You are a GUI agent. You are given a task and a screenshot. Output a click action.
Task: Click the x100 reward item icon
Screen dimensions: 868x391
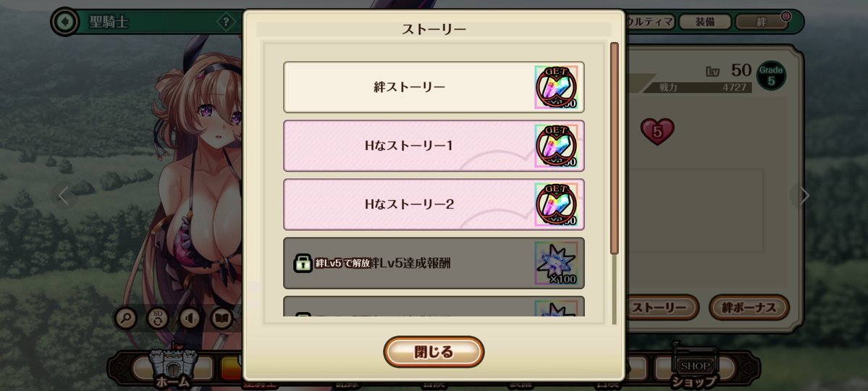click(x=556, y=263)
